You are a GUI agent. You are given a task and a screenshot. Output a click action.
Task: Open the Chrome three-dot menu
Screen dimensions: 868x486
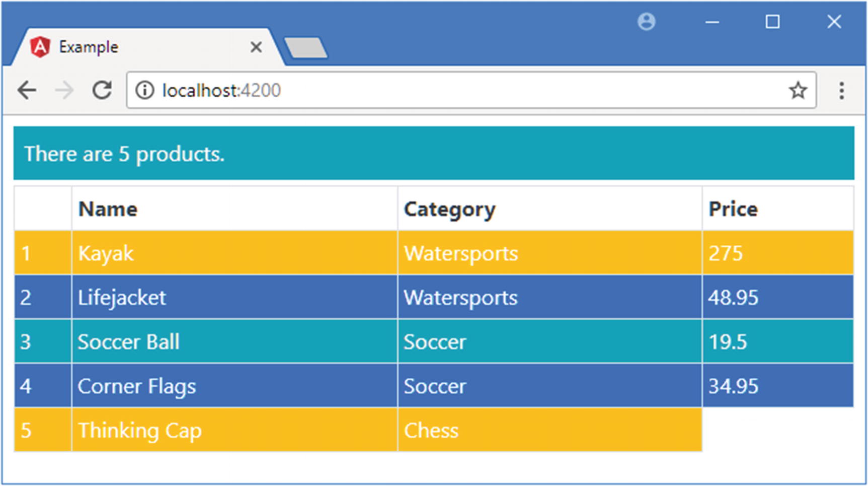pos(841,91)
